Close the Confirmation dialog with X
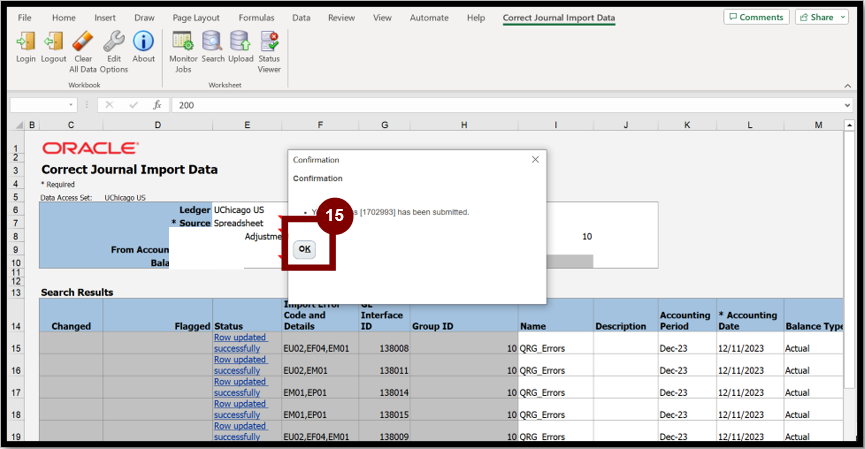This screenshot has width=865, height=449. click(x=535, y=159)
